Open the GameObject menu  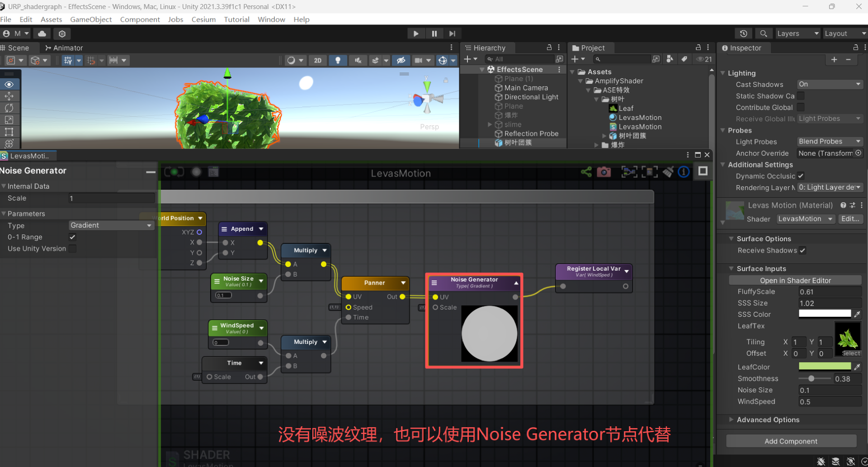[x=91, y=19]
